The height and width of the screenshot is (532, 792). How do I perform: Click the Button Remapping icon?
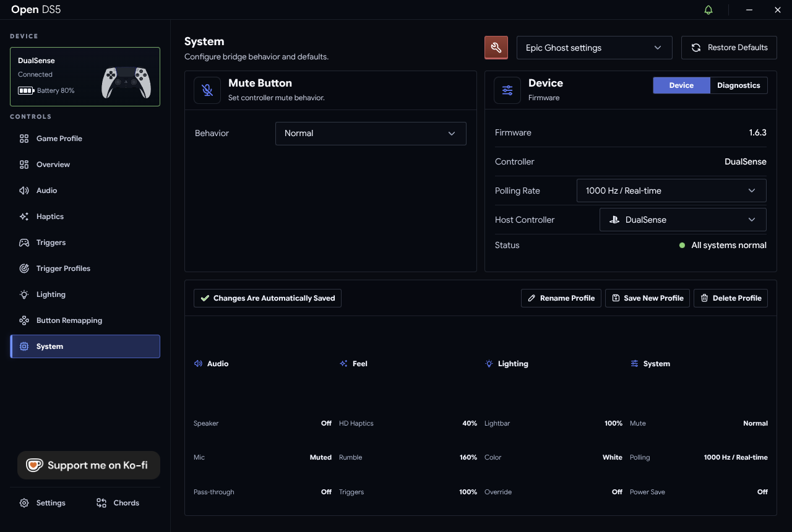[24, 320]
